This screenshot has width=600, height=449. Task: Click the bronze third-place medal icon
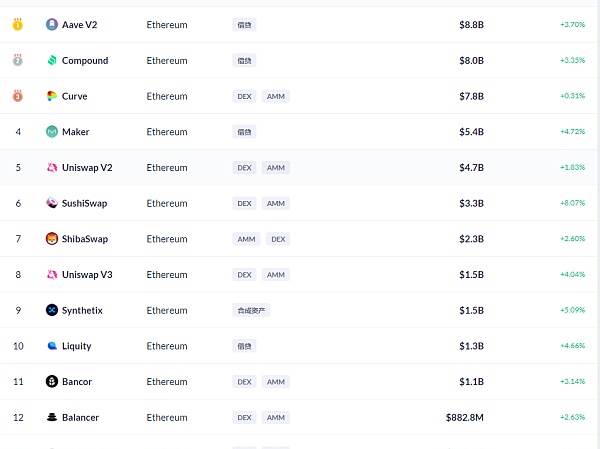click(x=18, y=95)
